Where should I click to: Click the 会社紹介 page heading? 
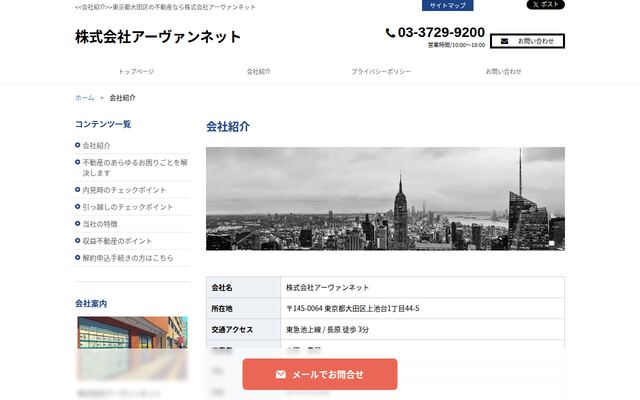click(228, 127)
